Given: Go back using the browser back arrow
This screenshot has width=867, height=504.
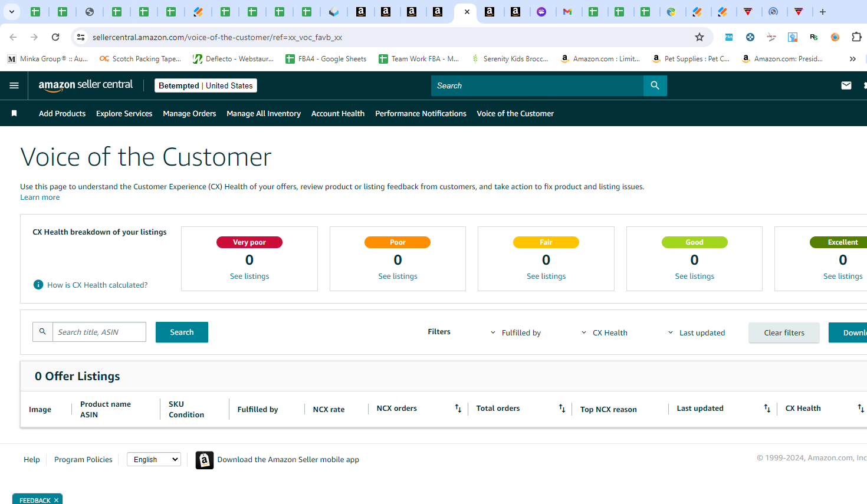Looking at the screenshot, I should (13, 37).
